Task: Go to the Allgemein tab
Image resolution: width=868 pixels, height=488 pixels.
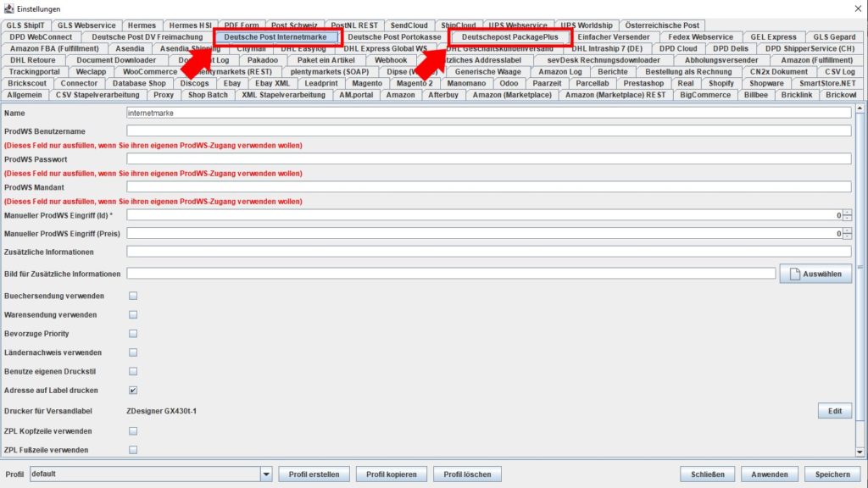Action: [x=25, y=95]
